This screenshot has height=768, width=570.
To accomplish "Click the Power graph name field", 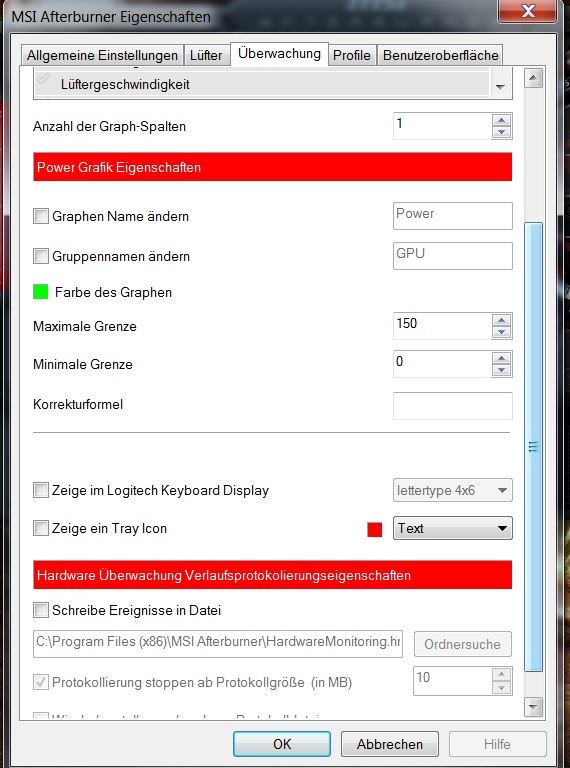I will (x=452, y=216).
